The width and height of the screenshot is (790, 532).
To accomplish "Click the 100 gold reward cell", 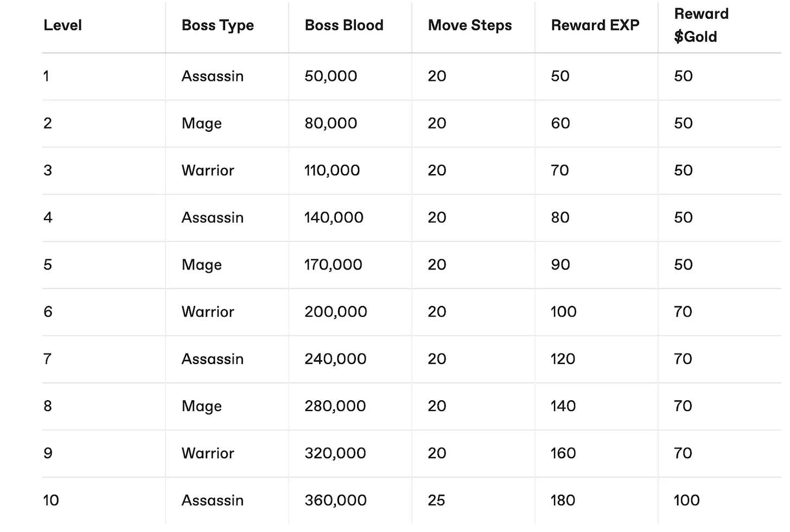I will click(687, 501).
